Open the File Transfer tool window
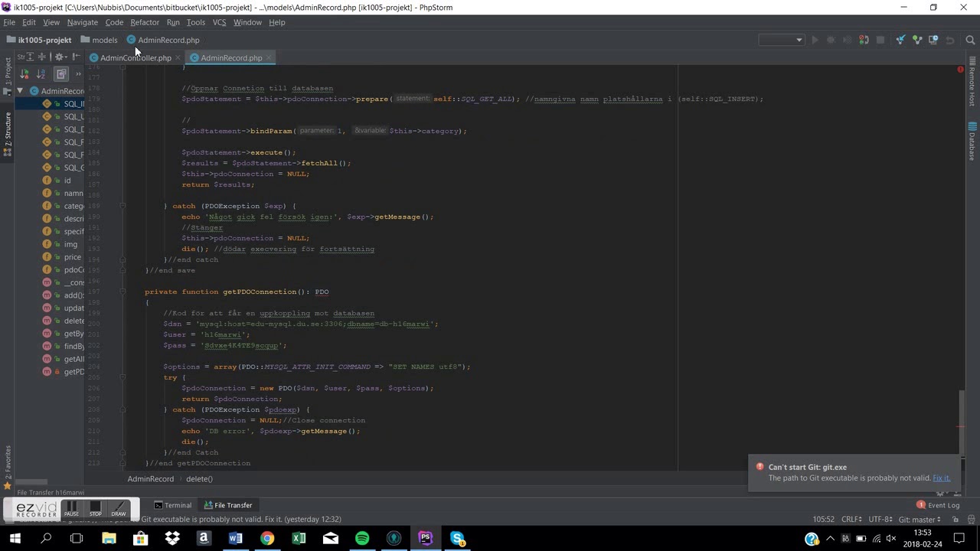The height and width of the screenshot is (551, 980). click(228, 505)
